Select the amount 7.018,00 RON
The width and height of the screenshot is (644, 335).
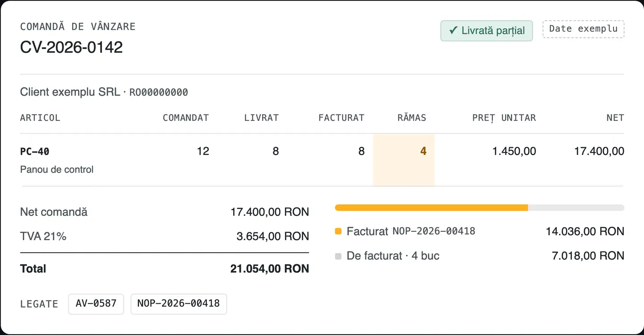click(589, 256)
